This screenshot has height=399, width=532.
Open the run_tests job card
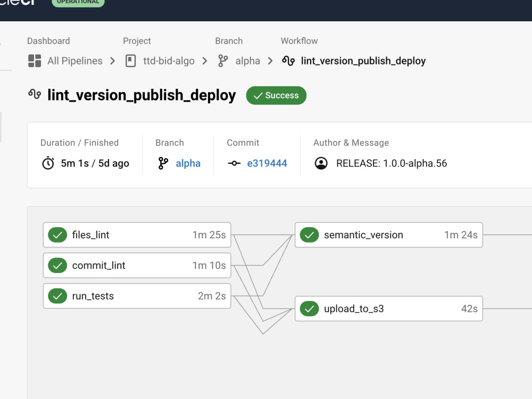pyautogui.click(x=136, y=296)
